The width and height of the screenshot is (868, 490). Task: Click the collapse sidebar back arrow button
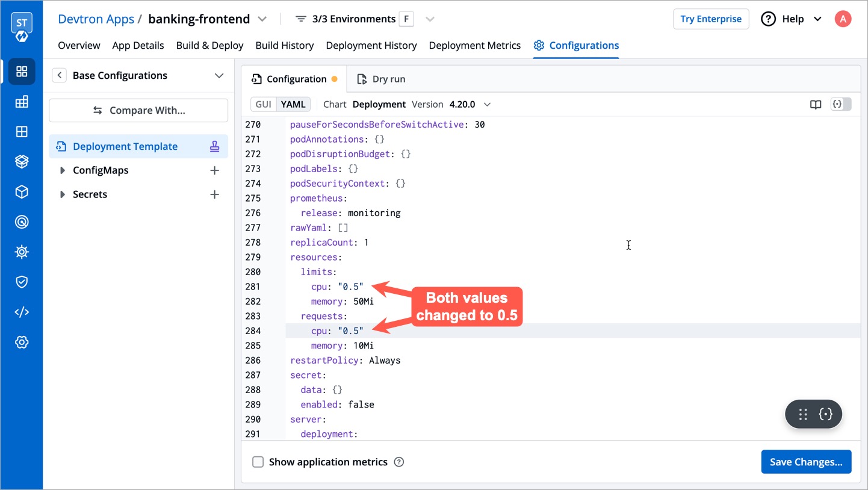[59, 75]
